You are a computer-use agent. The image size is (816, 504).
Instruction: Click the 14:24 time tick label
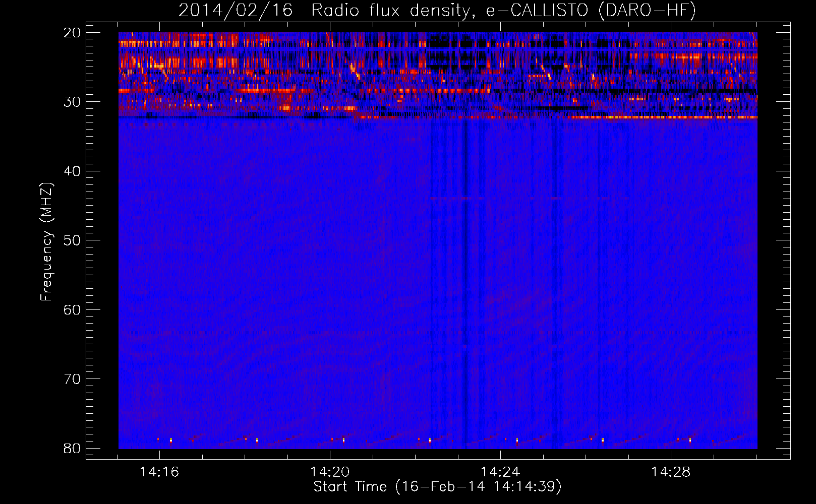(500, 472)
